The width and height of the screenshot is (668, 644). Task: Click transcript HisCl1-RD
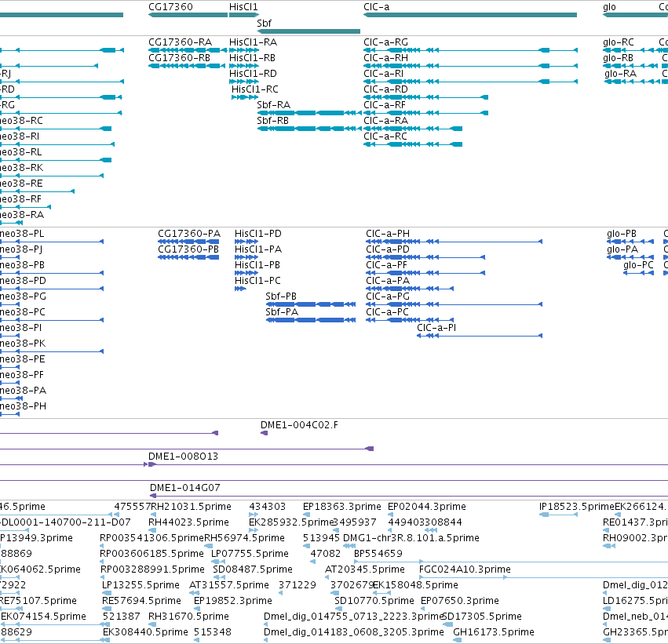pyautogui.click(x=244, y=82)
